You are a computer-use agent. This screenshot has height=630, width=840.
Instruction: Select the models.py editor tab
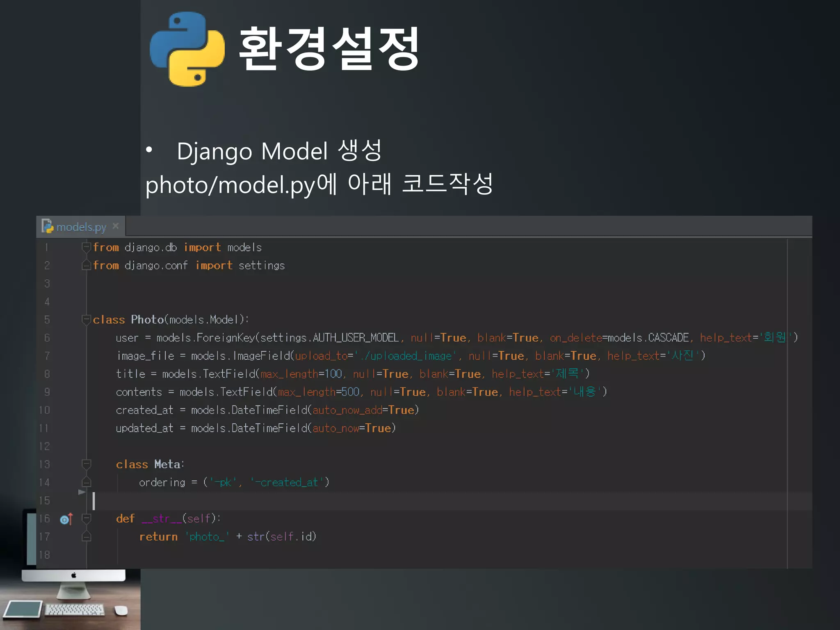[81, 227]
